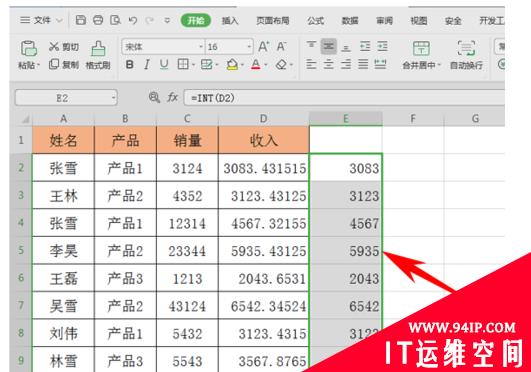This screenshot has width=531, height=372.
Task: Click the 自动换行 button
Action: coord(466,55)
